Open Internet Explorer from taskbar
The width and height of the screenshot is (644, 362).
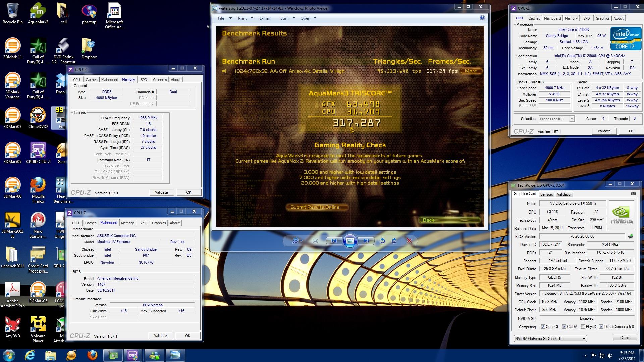click(x=30, y=355)
